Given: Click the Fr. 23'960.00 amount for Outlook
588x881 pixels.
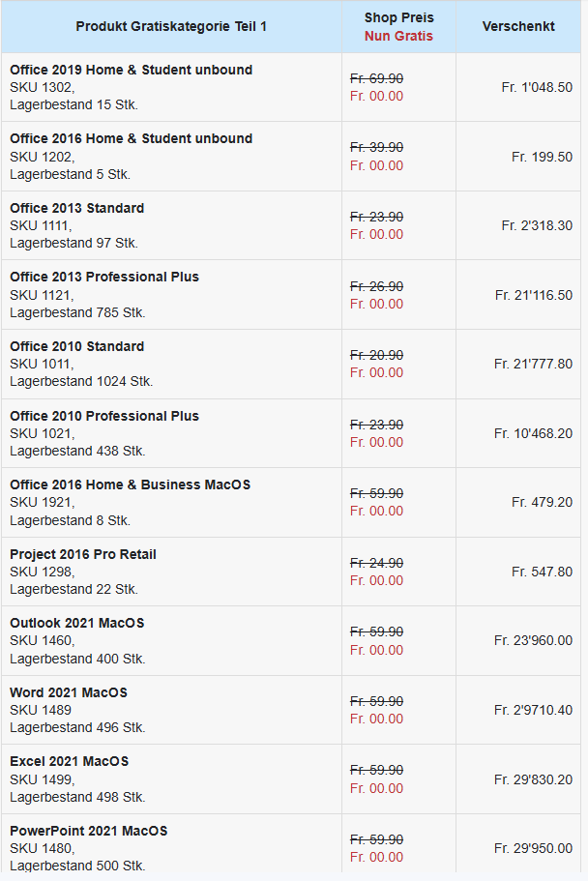Looking at the screenshot, I should pyautogui.click(x=533, y=640).
